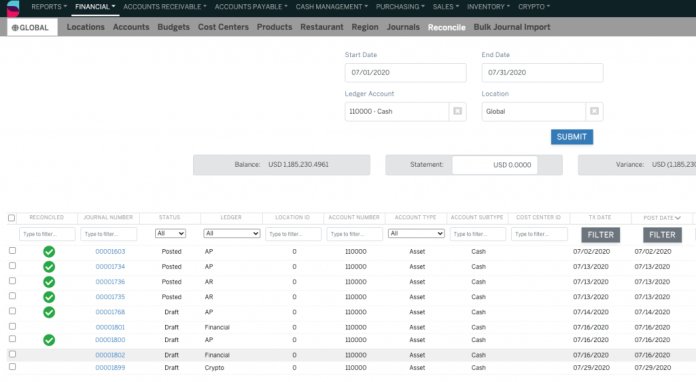Open journal link 00001899

click(x=110, y=368)
